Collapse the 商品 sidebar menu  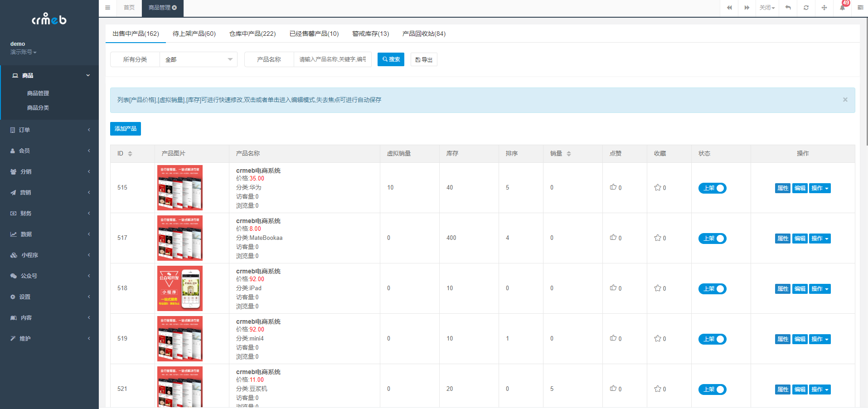tap(49, 76)
